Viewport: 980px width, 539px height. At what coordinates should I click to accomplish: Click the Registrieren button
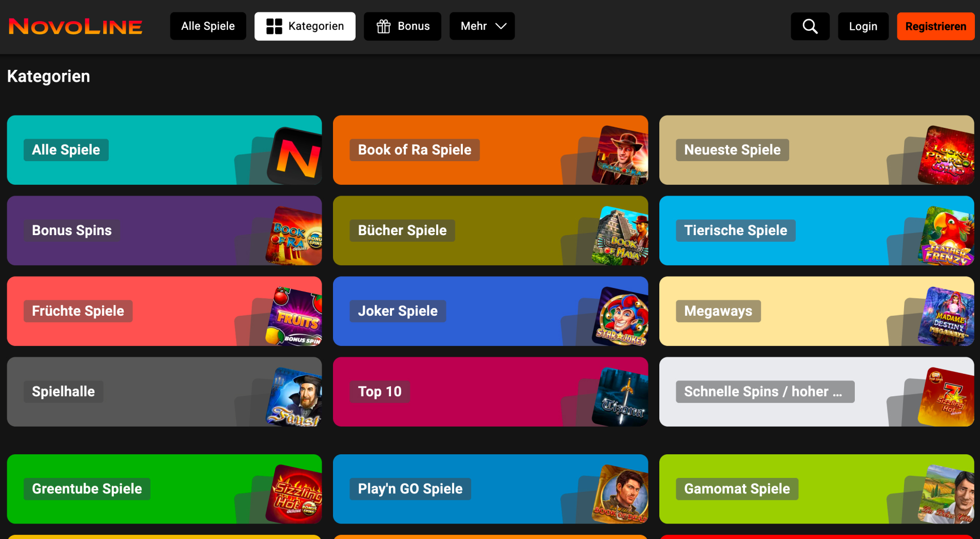[936, 26]
